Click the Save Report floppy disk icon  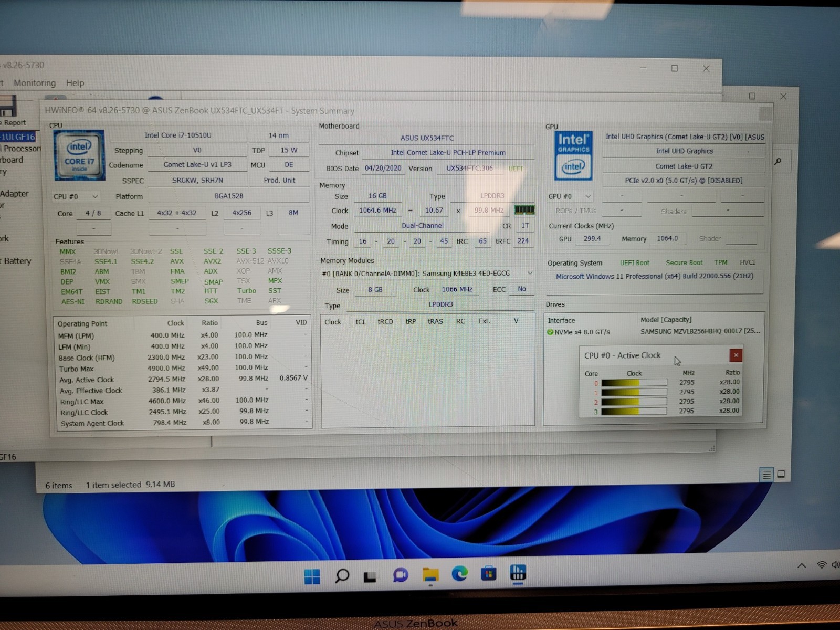[x=8, y=106]
